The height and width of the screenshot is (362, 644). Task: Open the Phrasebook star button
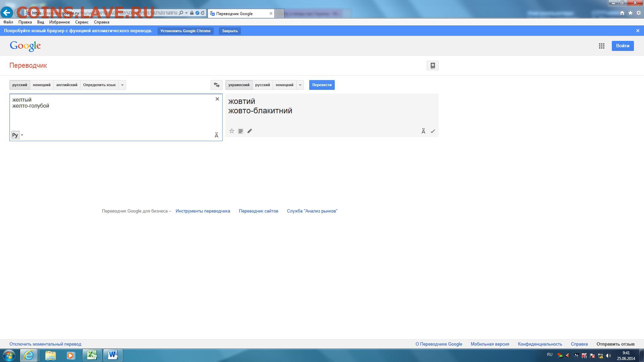tap(433, 66)
